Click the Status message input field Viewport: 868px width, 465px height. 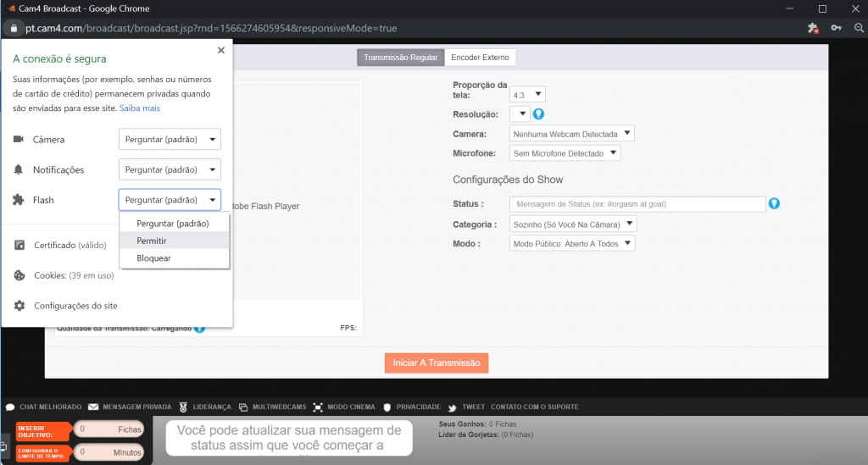pos(637,204)
